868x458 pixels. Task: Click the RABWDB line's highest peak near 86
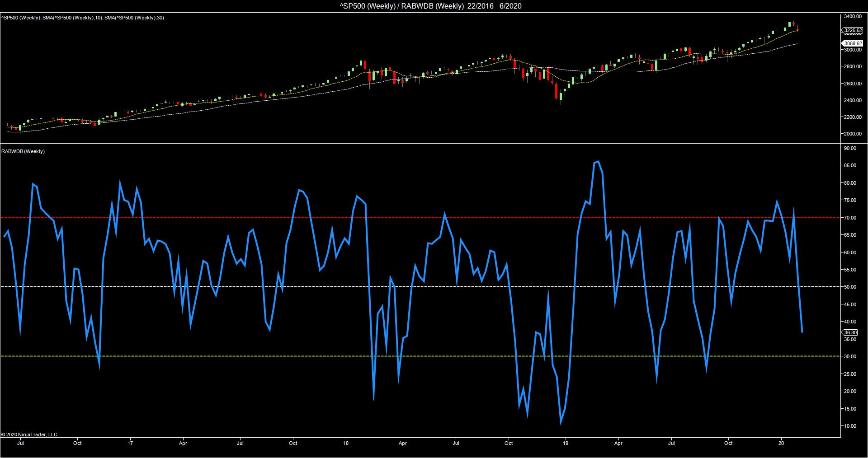(x=598, y=161)
